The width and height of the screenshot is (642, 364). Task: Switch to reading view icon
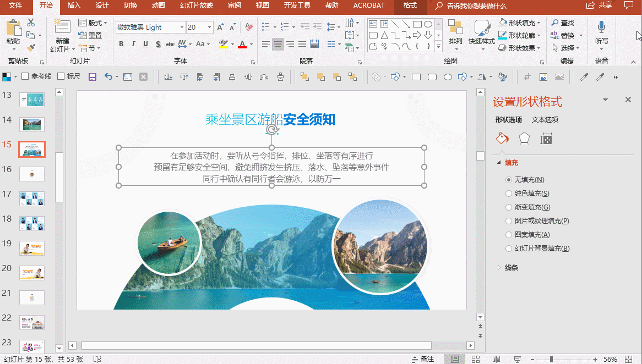(496, 359)
